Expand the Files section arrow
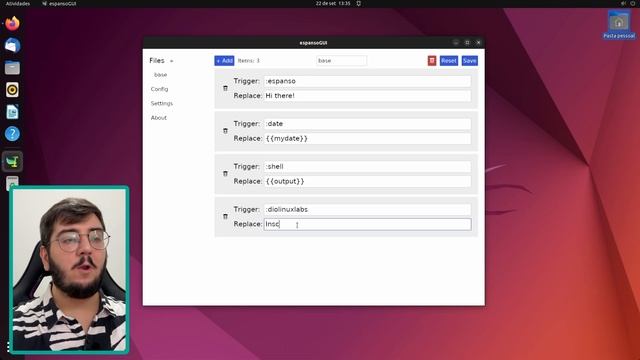The width and height of the screenshot is (640, 360). (171, 61)
